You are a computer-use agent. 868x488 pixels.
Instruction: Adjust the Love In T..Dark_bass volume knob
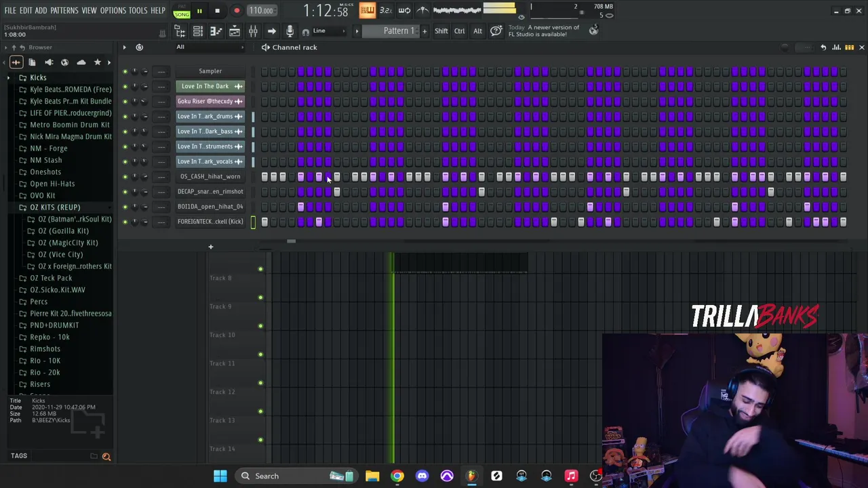(144, 131)
